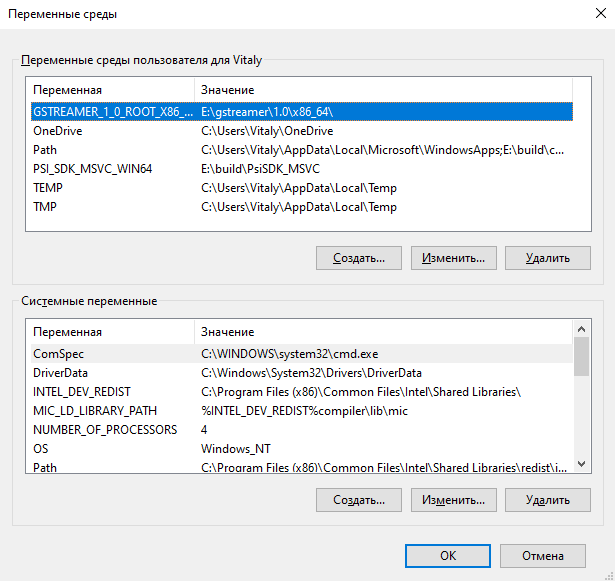The height and width of the screenshot is (581, 615).
Task: Choose the PSI_SDK_MSVC_WIN64 variable row
Action: point(92,169)
